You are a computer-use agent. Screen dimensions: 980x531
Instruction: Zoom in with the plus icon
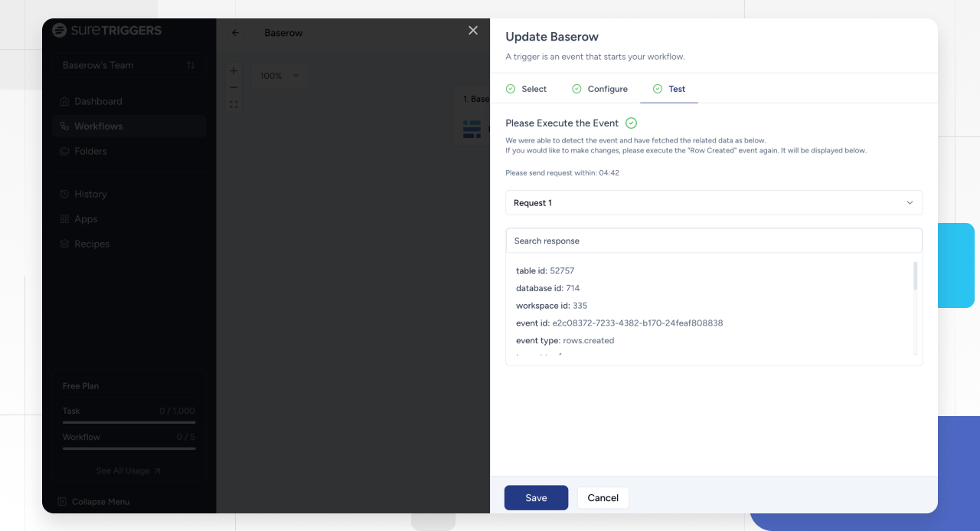[x=234, y=70]
